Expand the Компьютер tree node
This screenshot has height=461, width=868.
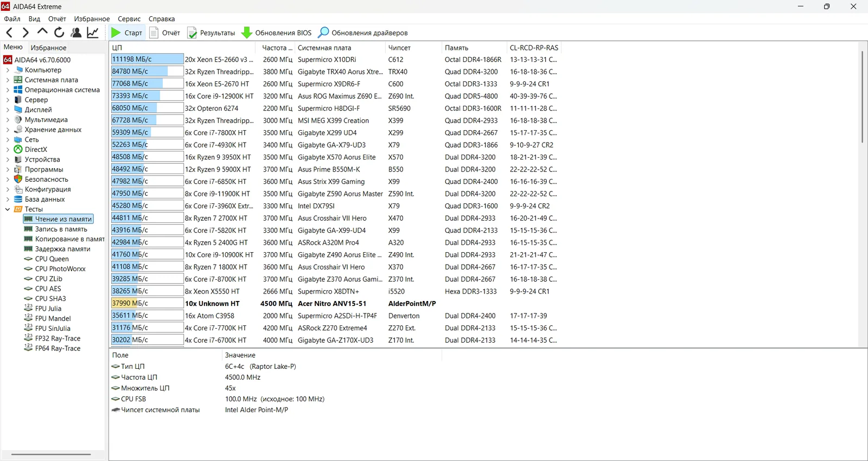[8, 70]
